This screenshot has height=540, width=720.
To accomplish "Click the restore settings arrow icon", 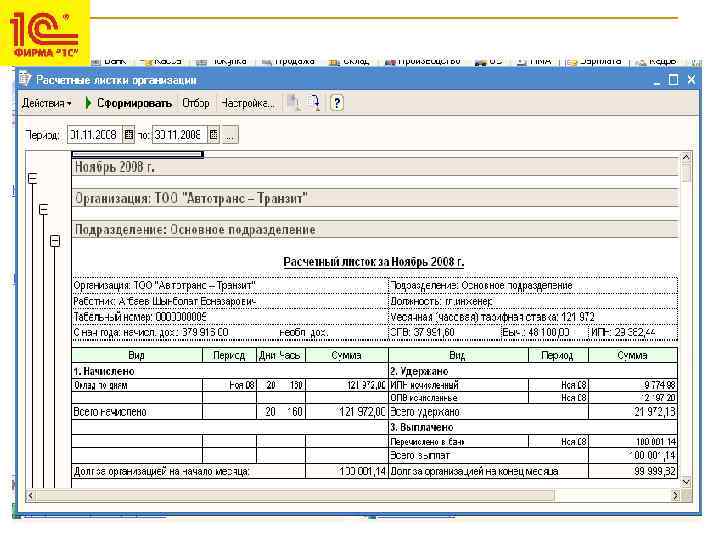I will 315,103.
